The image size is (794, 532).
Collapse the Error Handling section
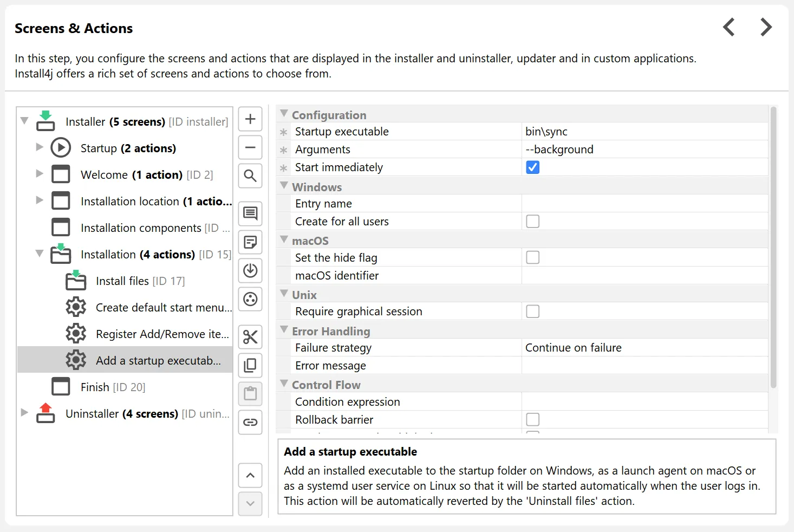point(284,330)
